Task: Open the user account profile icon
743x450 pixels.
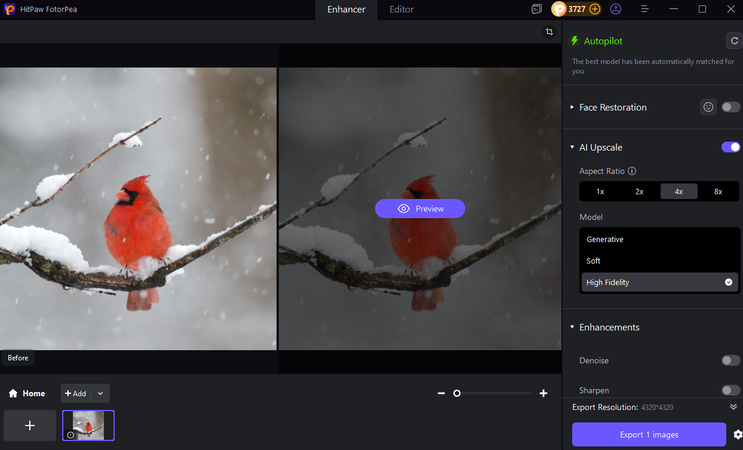Action: coord(616,9)
